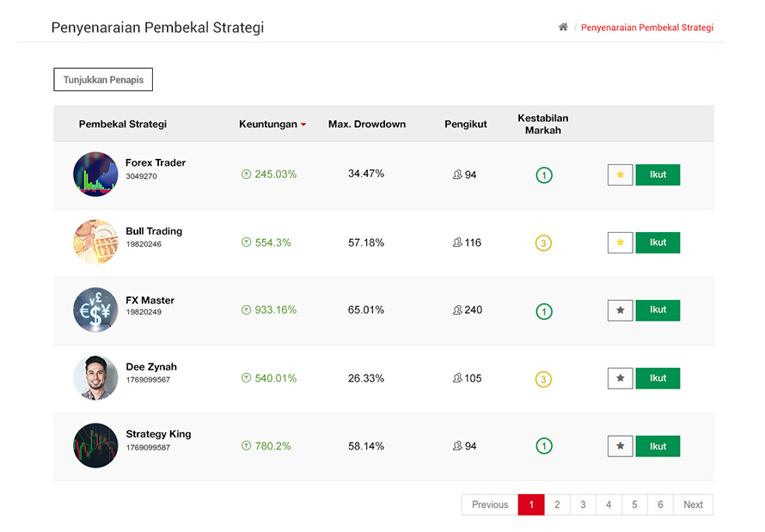Unfavorite Forex Trader with the star

tap(620, 175)
